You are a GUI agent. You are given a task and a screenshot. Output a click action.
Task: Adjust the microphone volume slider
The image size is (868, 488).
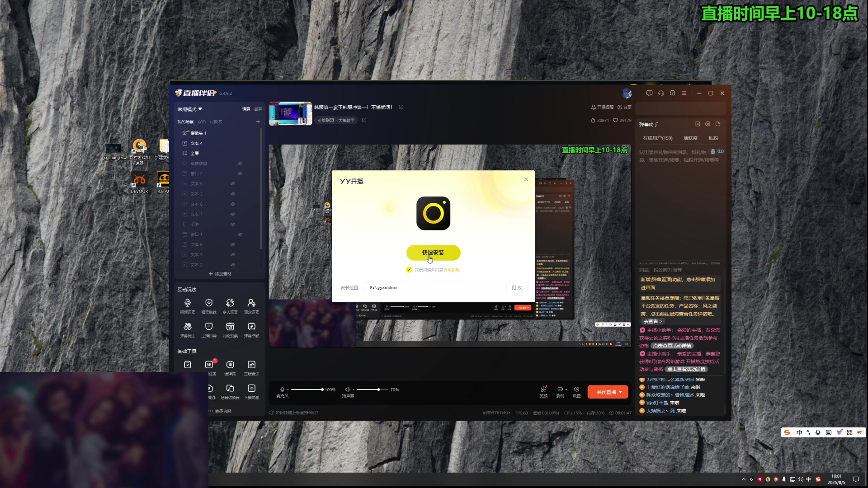[x=307, y=389]
